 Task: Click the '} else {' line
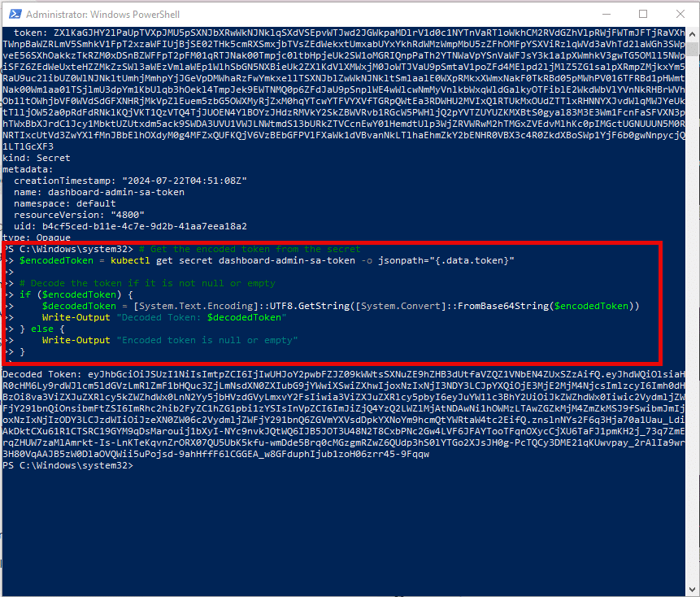42,329
